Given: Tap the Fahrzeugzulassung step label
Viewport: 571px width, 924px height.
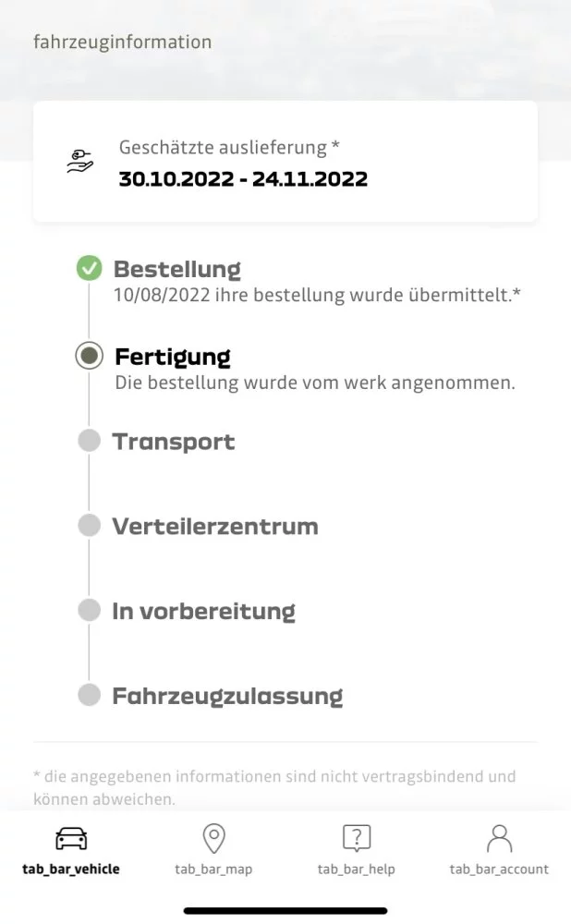Looking at the screenshot, I should click(x=227, y=696).
